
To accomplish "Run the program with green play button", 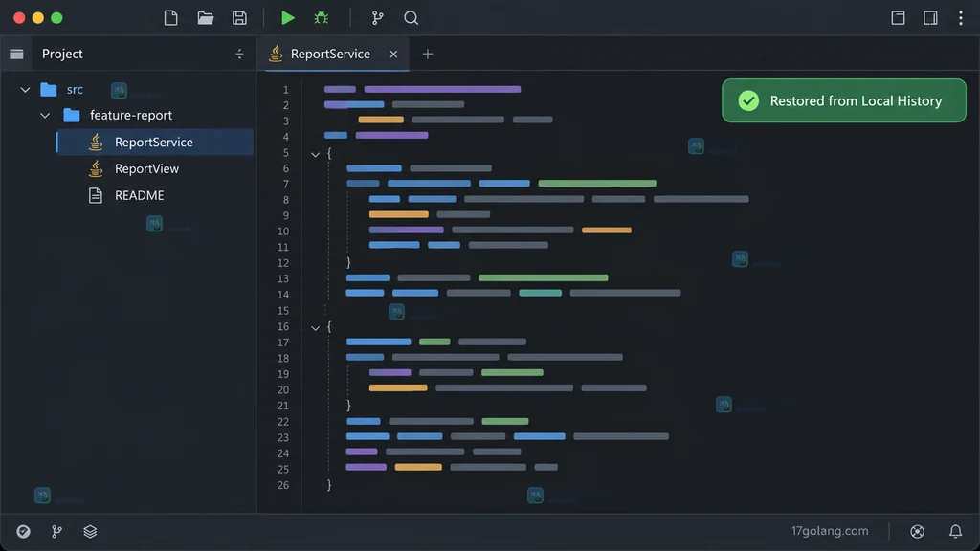I will [287, 18].
